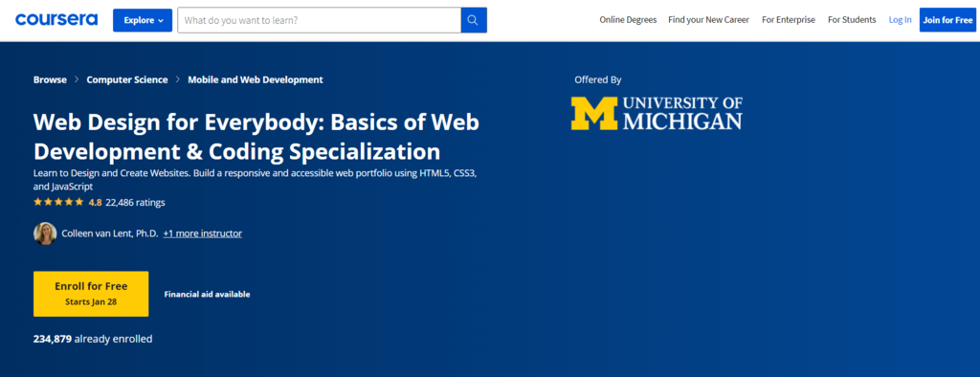Go to For Enterprise page

[x=789, y=20]
